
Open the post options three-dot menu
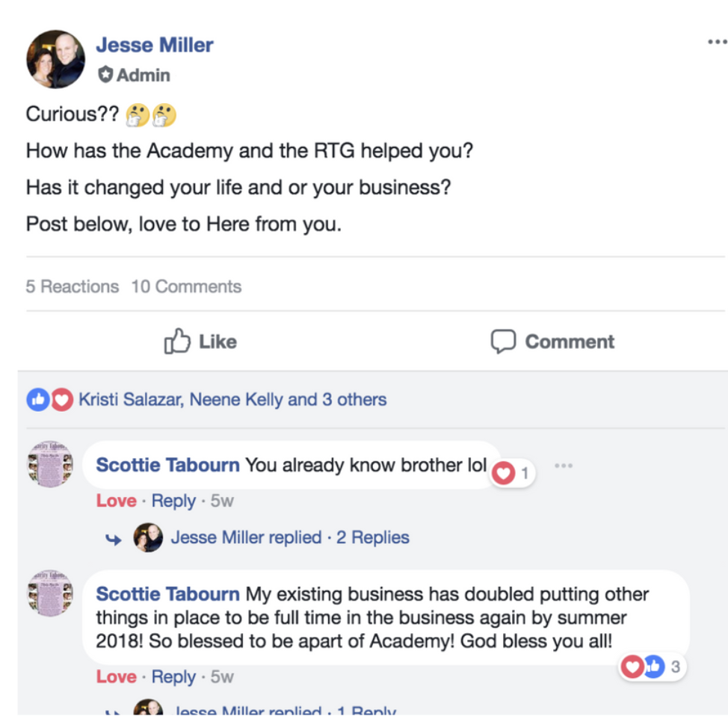(716, 43)
